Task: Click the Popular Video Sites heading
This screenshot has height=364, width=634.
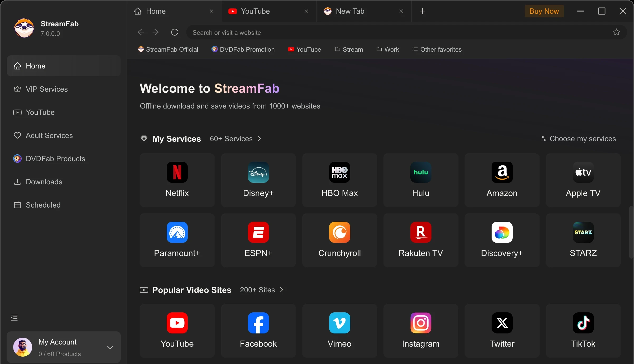Action: tap(192, 290)
